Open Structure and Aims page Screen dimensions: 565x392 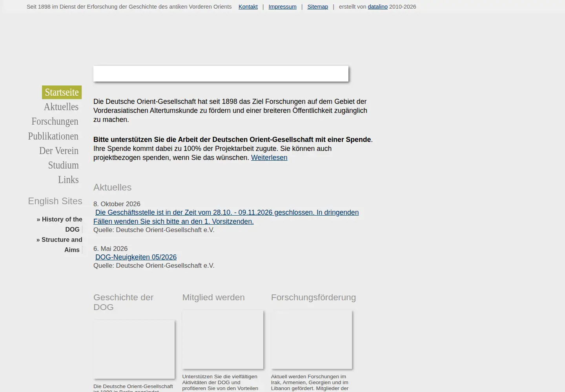60,245
